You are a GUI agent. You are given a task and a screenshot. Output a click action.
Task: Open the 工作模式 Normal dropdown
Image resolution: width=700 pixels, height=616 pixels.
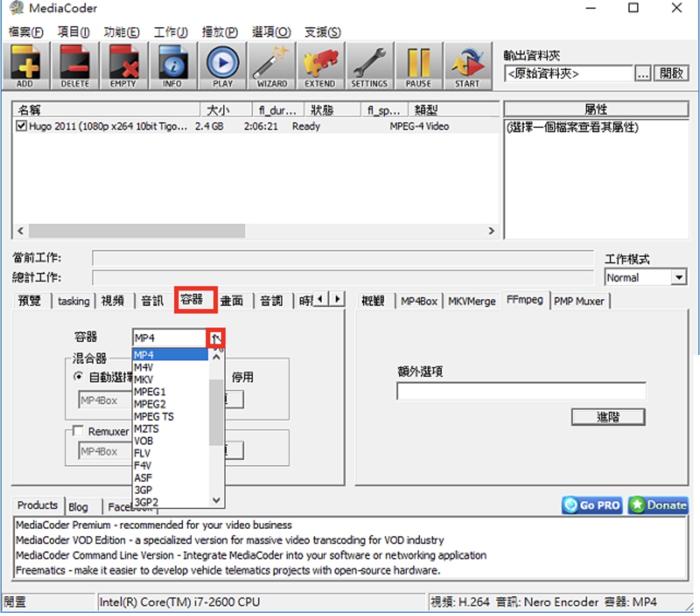pyautogui.click(x=679, y=277)
